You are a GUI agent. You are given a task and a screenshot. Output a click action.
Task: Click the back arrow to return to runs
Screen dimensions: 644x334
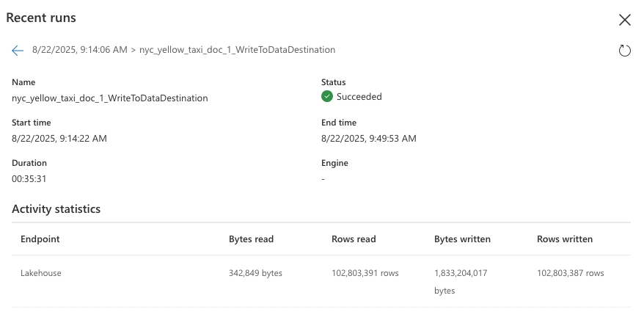tap(18, 51)
